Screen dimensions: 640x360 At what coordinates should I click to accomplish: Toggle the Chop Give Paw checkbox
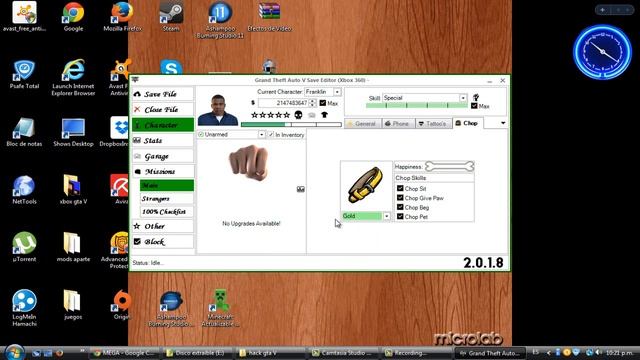click(x=400, y=198)
